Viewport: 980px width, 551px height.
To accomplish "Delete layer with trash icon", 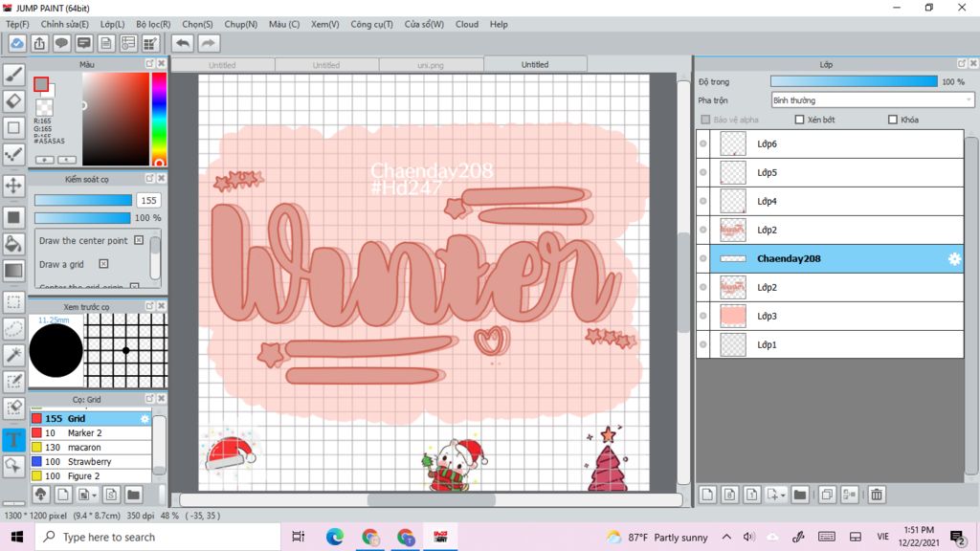I will click(x=877, y=495).
